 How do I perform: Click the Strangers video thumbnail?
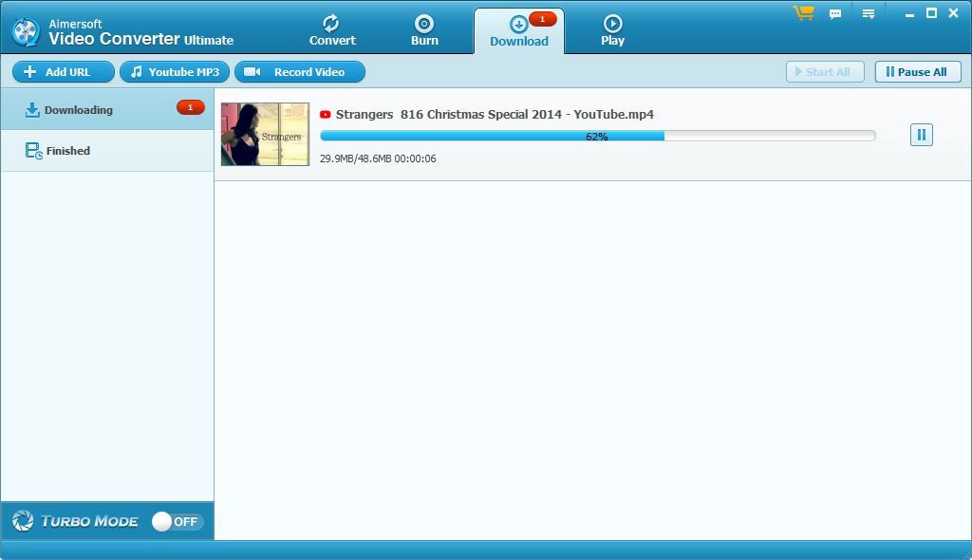[265, 134]
